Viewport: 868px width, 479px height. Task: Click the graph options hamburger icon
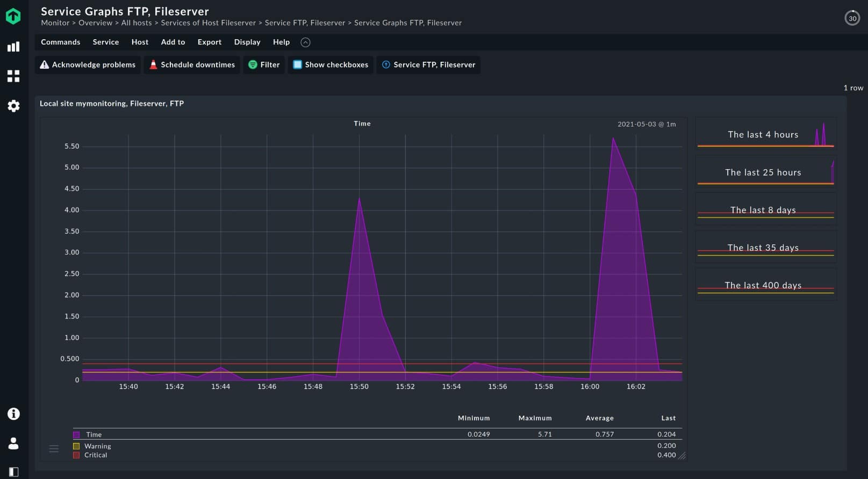click(54, 448)
